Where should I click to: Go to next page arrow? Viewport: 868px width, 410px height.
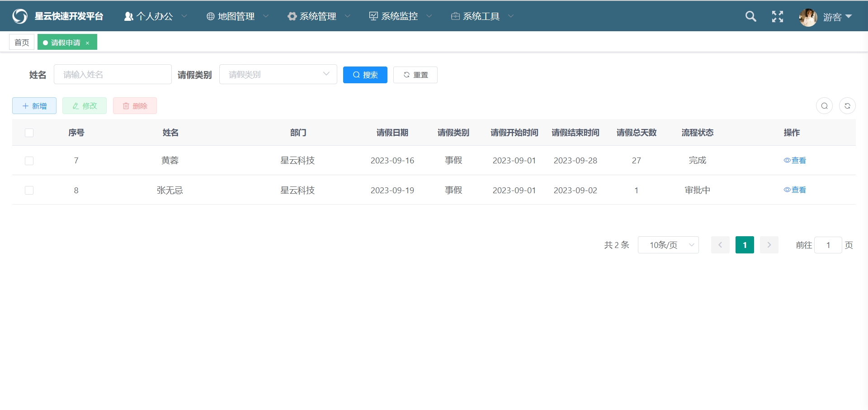[769, 245]
